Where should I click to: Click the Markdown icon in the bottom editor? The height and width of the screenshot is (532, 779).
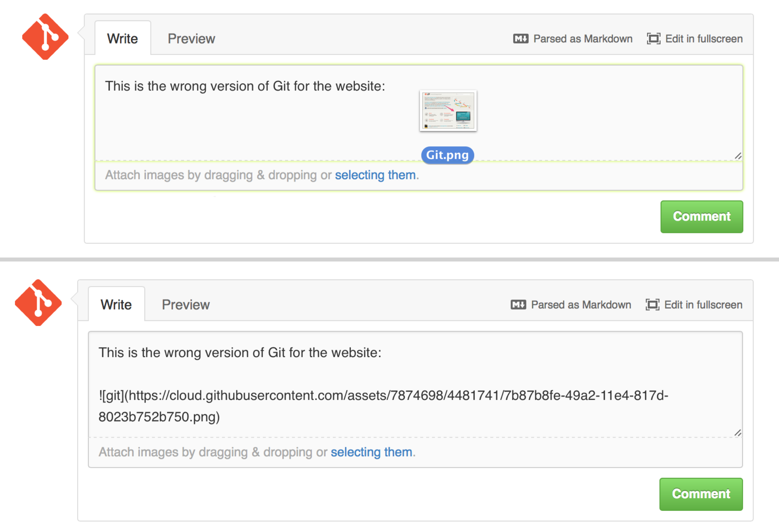click(x=518, y=305)
